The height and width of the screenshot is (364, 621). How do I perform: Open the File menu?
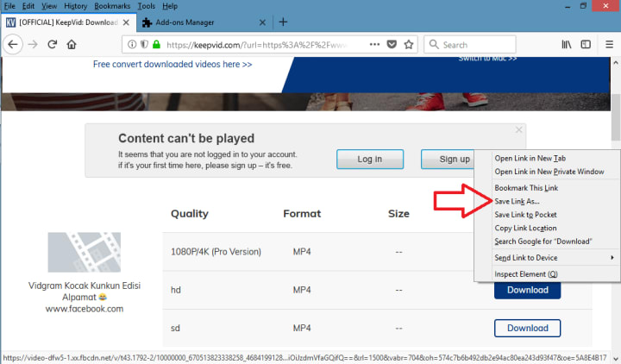point(9,6)
